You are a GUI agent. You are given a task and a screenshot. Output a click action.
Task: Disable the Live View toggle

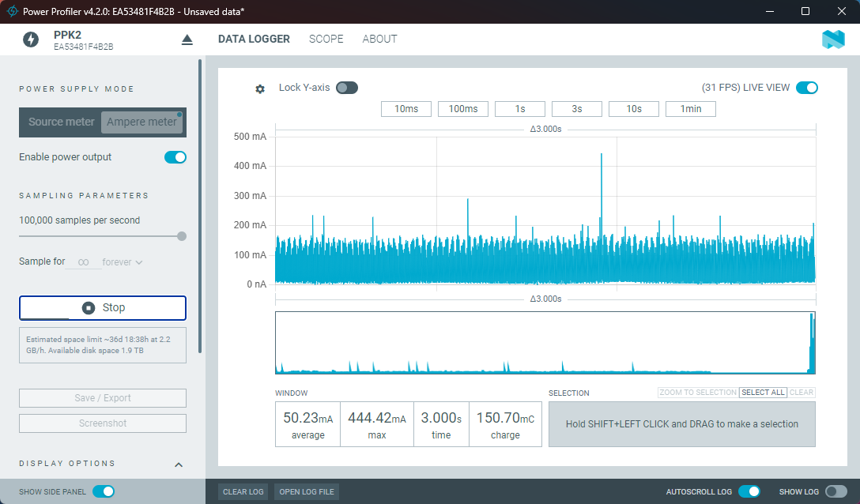[x=807, y=88]
